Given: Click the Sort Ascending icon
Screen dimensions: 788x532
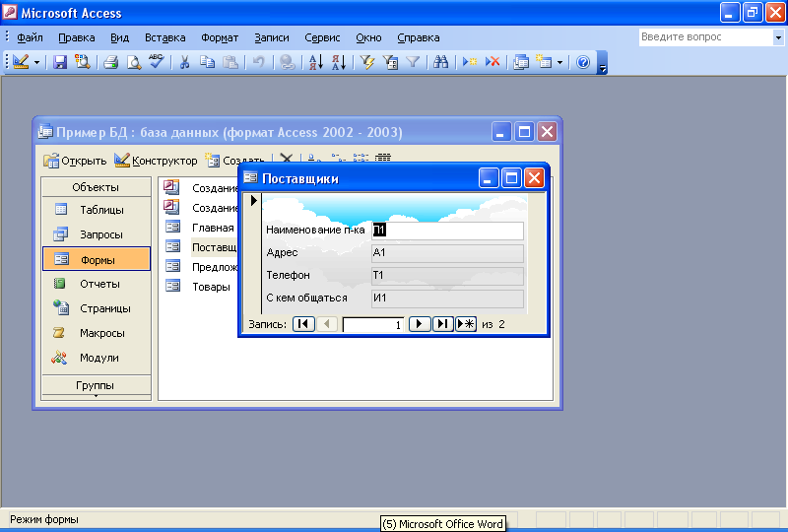Looking at the screenshot, I should click(315, 62).
